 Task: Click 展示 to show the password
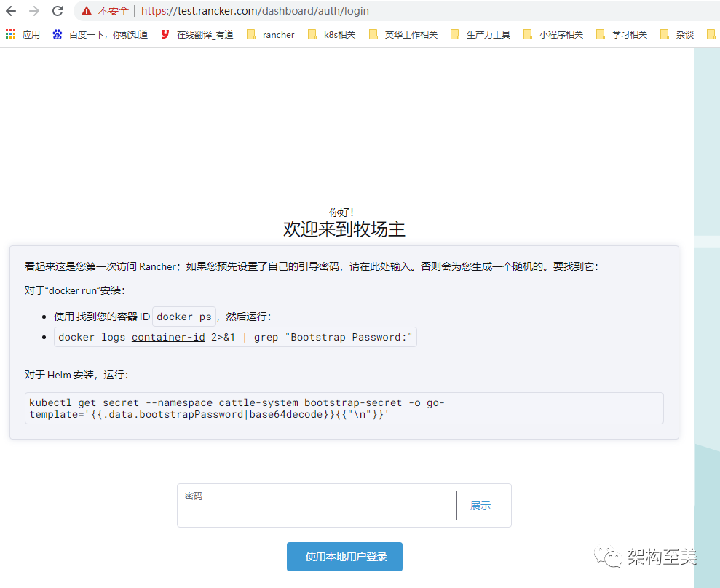click(480, 506)
